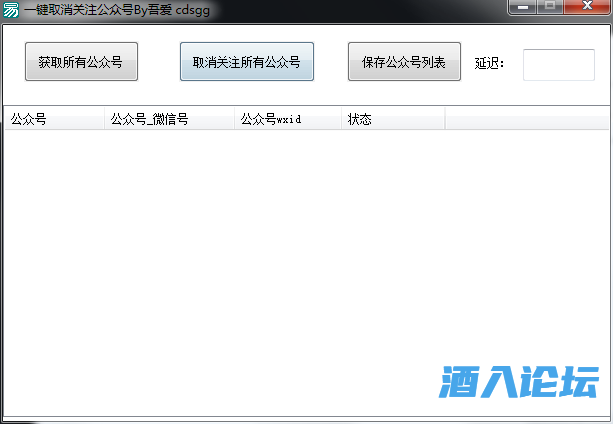This screenshot has width=613, height=424.
Task: Select the 公众号_微信号 column header
Action: point(168,119)
